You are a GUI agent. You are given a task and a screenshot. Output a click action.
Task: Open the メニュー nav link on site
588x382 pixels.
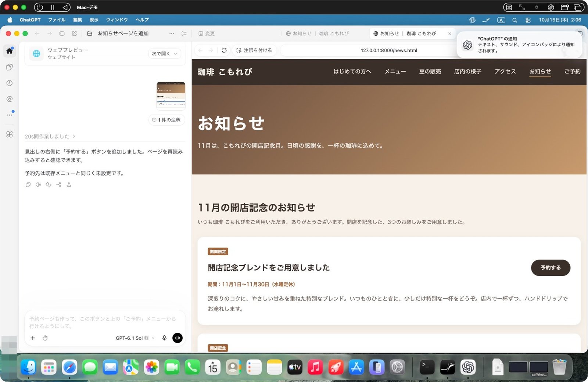pyautogui.click(x=395, y=72)
